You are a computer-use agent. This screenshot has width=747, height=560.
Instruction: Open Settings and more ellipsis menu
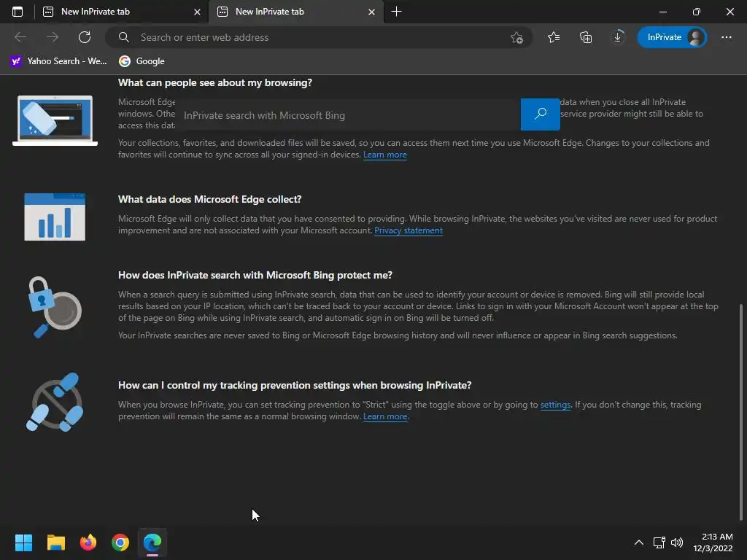[727, 37]
